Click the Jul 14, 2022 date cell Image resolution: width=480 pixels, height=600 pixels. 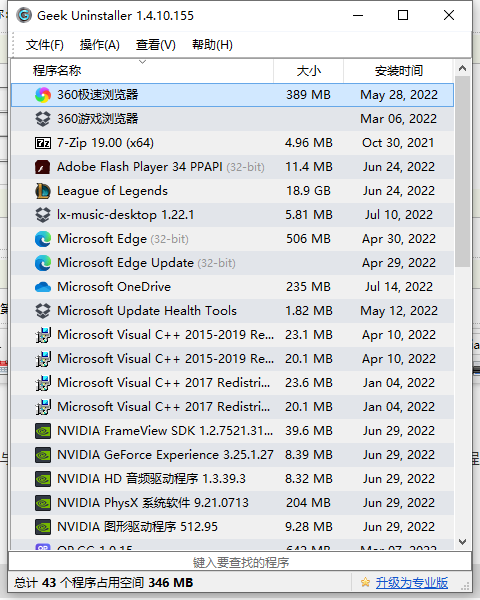398,287
